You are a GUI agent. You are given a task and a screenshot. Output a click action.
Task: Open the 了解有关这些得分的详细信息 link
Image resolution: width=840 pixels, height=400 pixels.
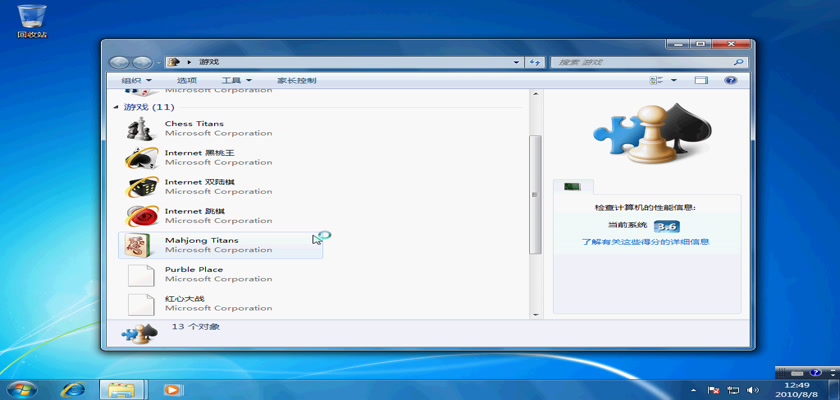click(x=645, y=242)
